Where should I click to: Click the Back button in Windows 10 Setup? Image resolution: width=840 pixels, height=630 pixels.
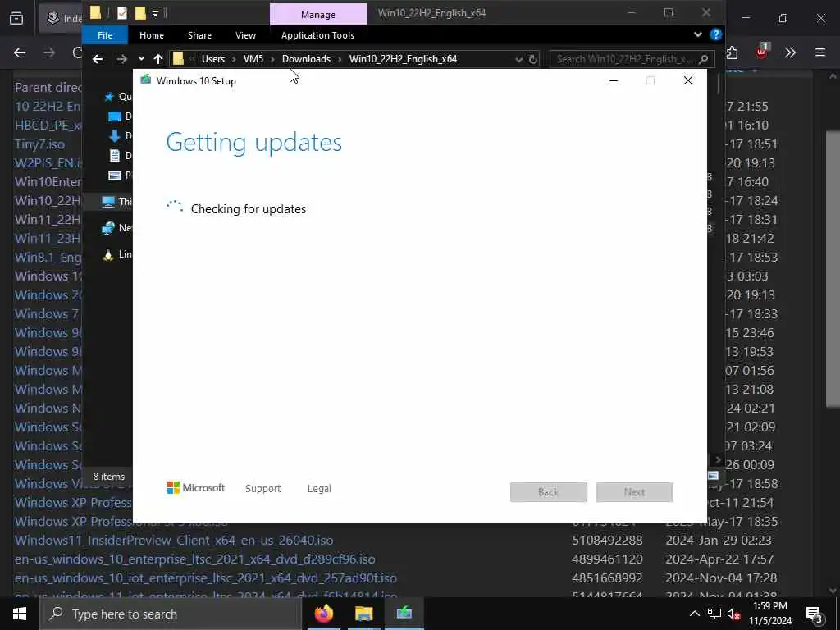click(x=549, y=492)
